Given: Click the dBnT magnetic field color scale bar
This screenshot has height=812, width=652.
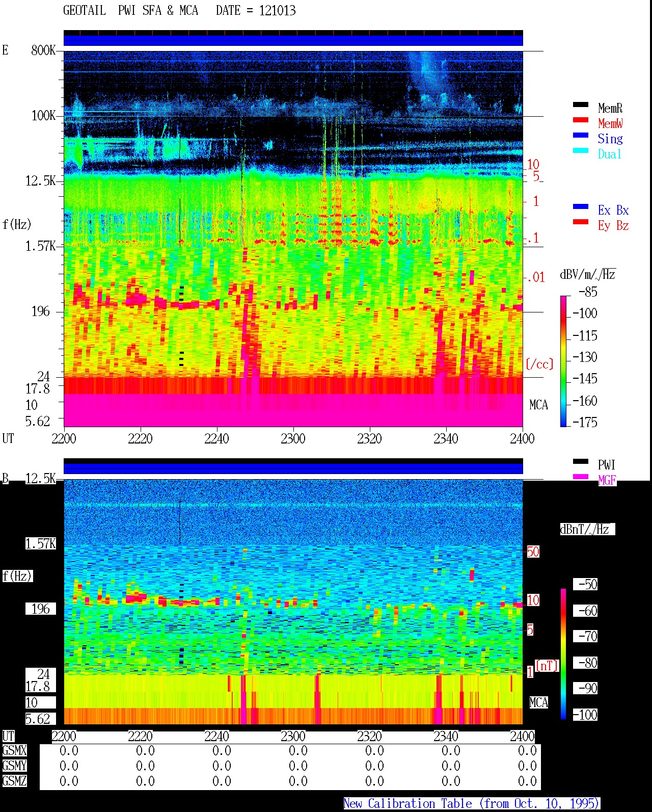Looking at the screenshot, I should click(563, 654).
